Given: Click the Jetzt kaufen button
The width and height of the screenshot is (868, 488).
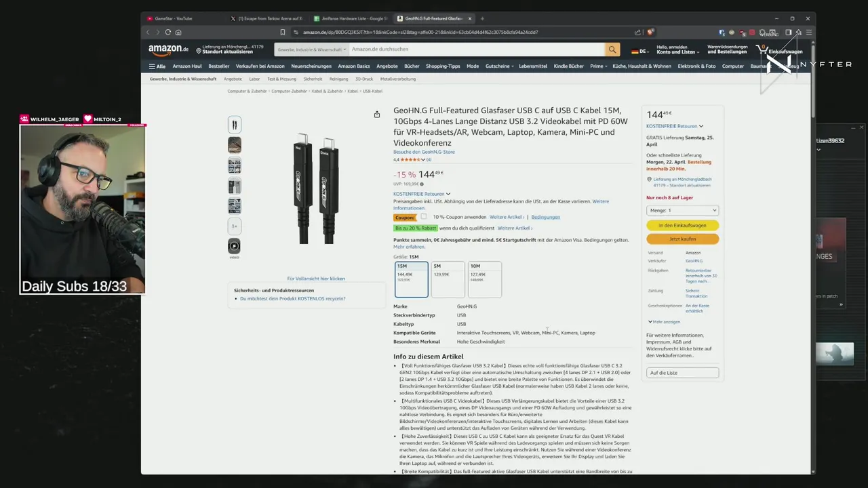Looking at the screenshot, I should pyautogui.click(x=682, y=239).
